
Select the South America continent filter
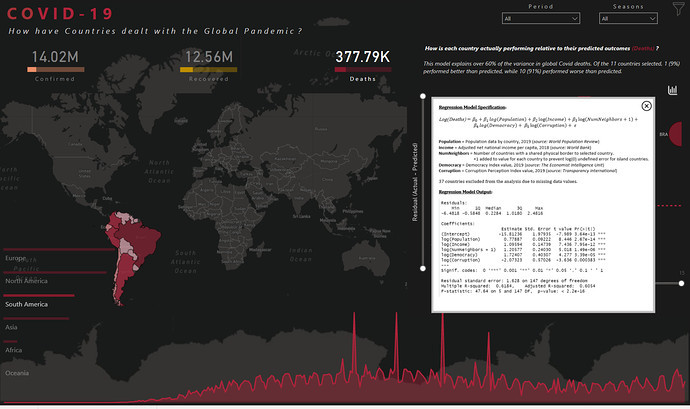tap(26, 304)
